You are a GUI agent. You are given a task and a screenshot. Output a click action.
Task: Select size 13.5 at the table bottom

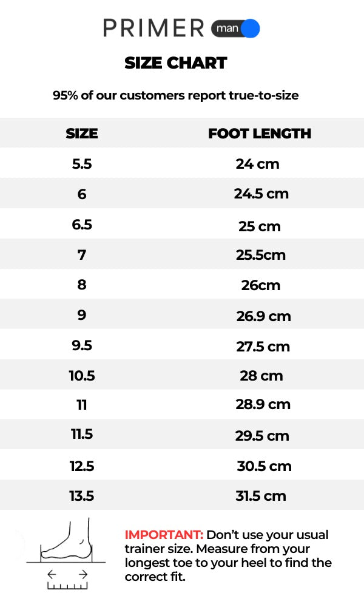(82, 496)
